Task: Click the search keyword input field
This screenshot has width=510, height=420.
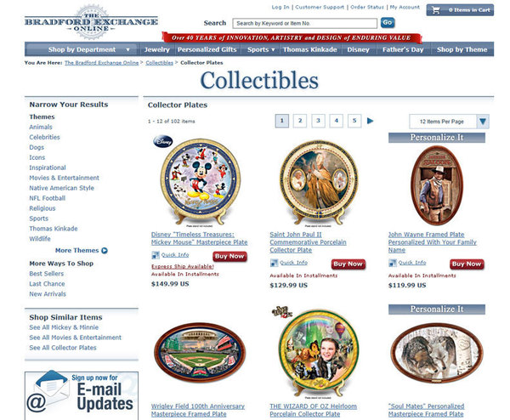Action: [305, 24]
